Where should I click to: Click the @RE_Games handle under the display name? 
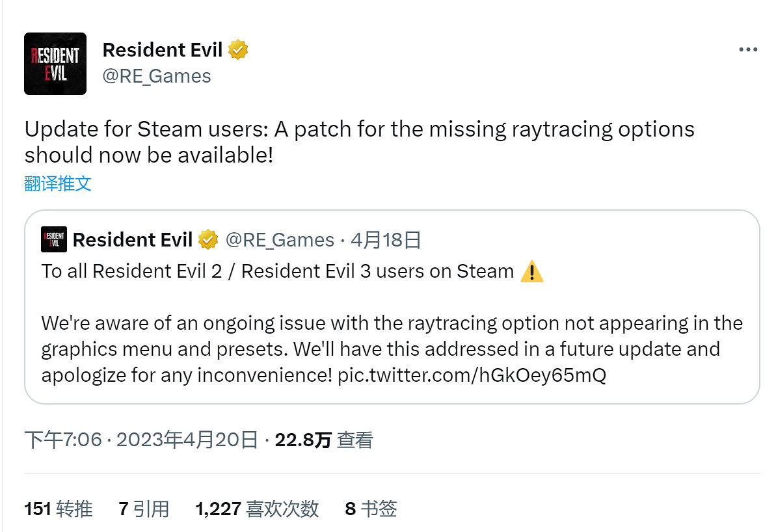point(157,75)
